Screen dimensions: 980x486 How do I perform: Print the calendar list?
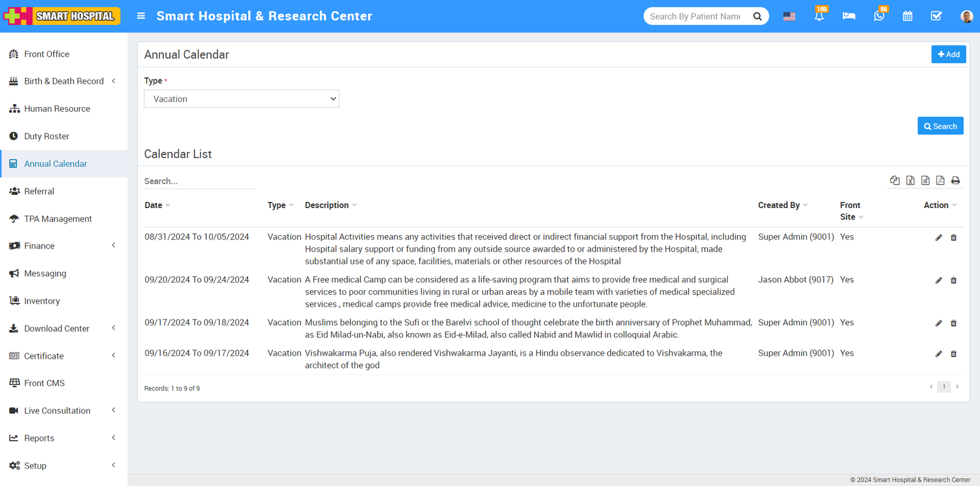point(956,181)
